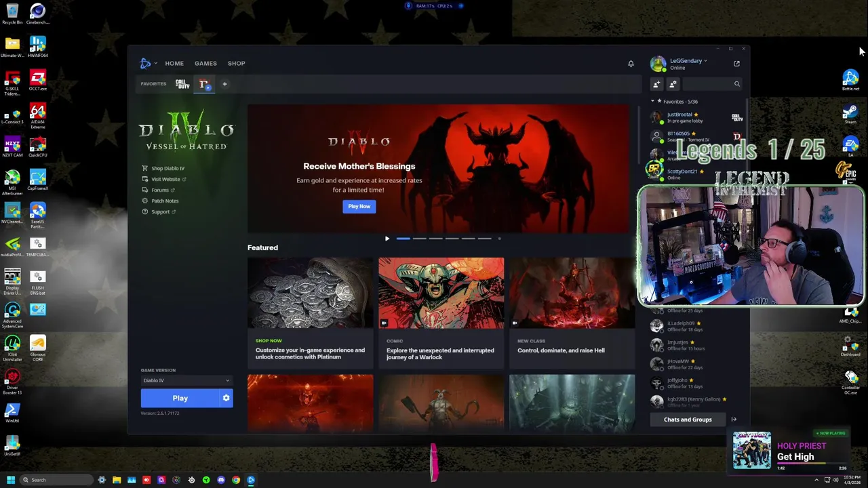The image size is (868, 488).
Task: Select friend iLLadelph09
Action: (x=696, y=326)
